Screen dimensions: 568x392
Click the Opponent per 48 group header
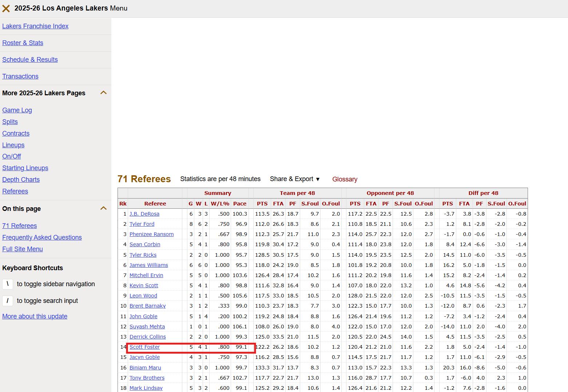pos(390,193)
